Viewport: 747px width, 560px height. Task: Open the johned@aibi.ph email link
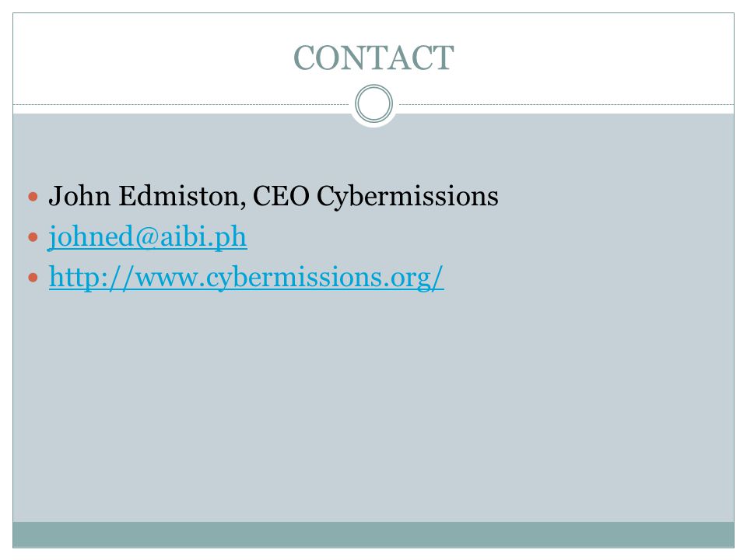pyautogui.click(x=148, y=236)
